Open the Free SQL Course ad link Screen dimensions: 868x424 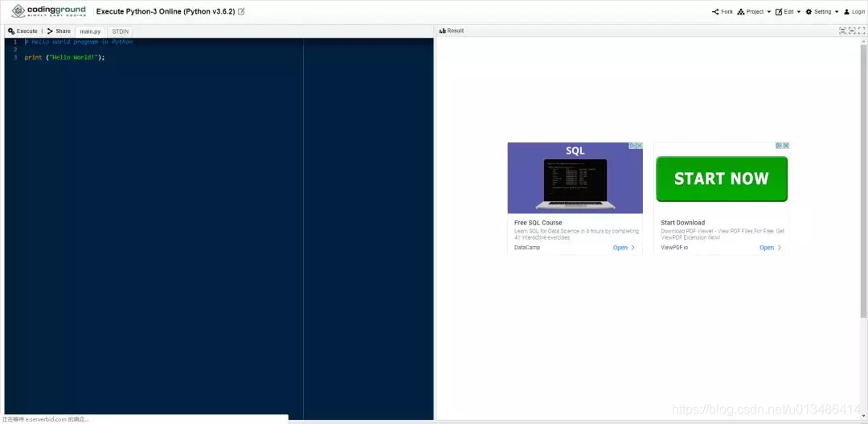[538, 223]
